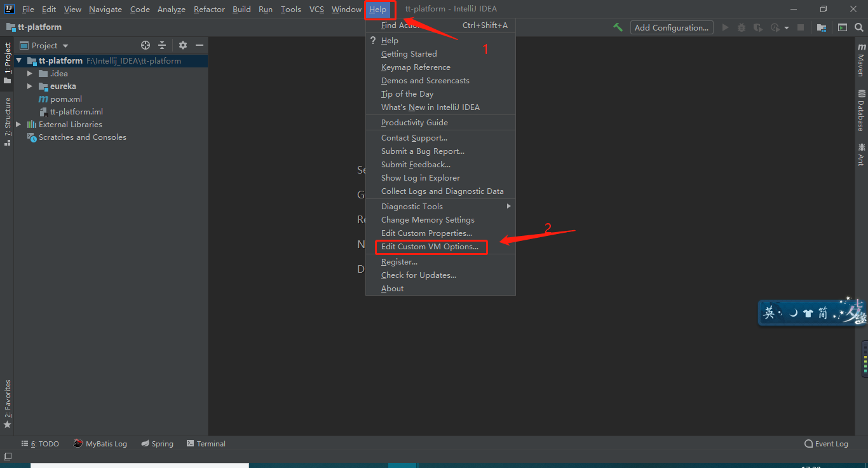Hide the Project panel with minus icon
The image size is (868, 468).
tap(200, 45)
